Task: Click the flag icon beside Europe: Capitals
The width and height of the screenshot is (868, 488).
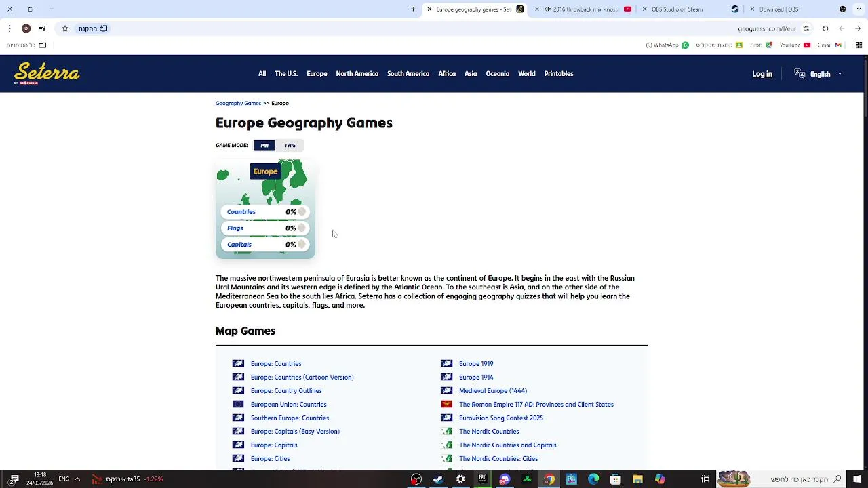Action: 238,445
